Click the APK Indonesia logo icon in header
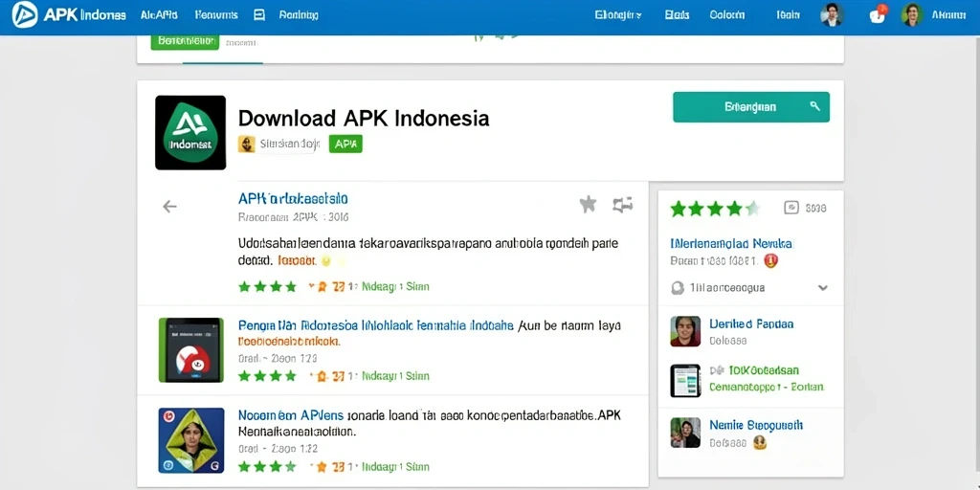Viewport: 980px width, 490px height. click(x=24, y=15)
